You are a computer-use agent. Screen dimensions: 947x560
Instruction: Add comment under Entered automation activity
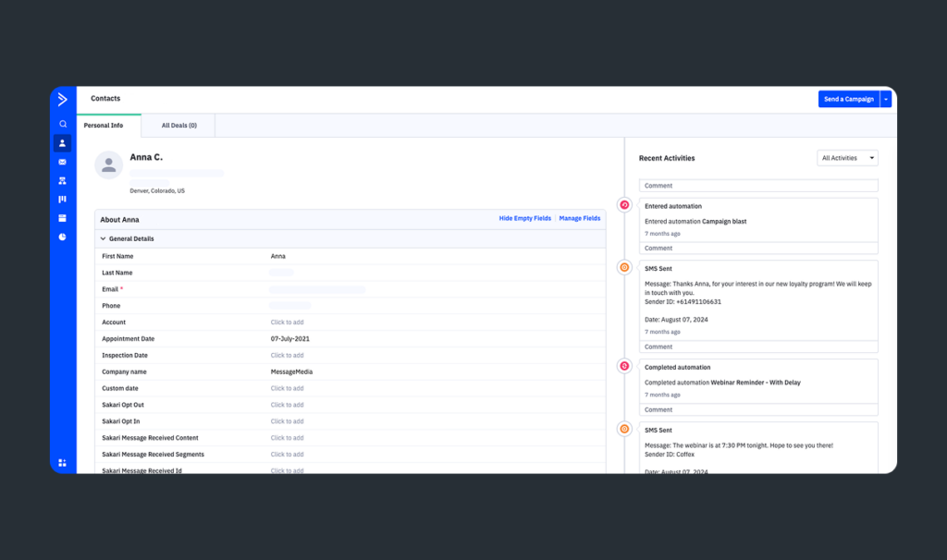click(x=758, y=248)
